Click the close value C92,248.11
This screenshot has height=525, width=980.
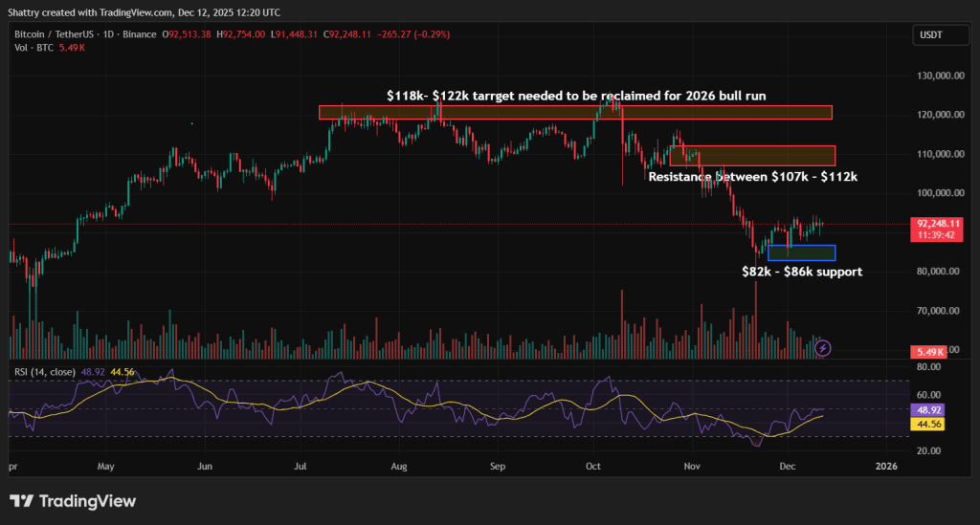click(346, 34)
